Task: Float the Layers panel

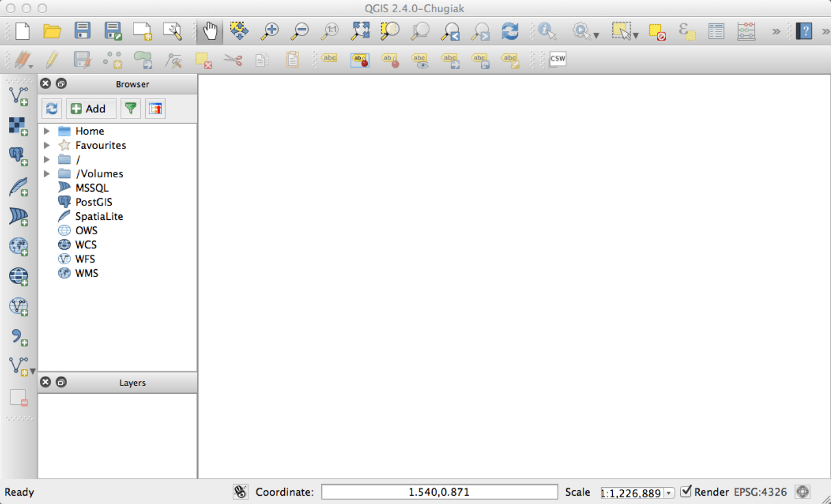Action: point(61,382)
